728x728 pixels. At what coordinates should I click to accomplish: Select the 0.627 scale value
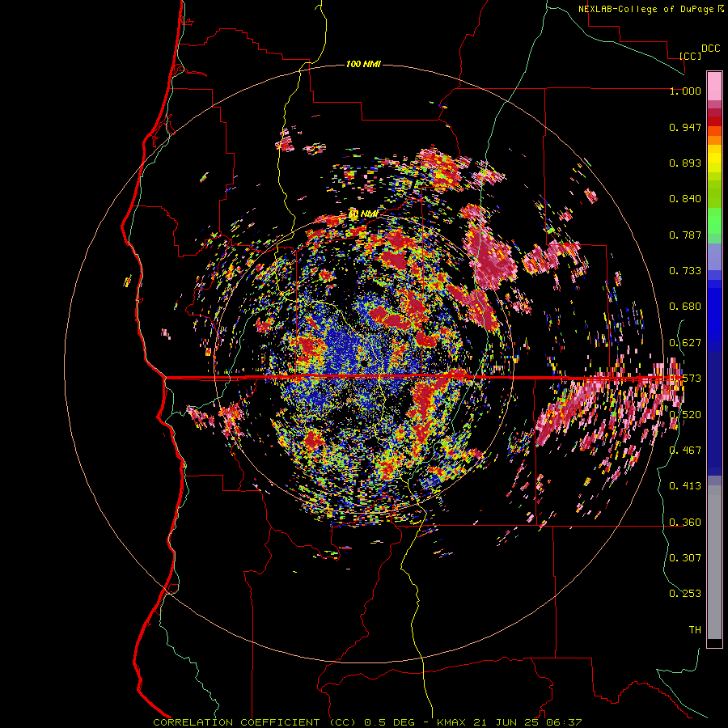pyautogui.click(x=685, y=343)
